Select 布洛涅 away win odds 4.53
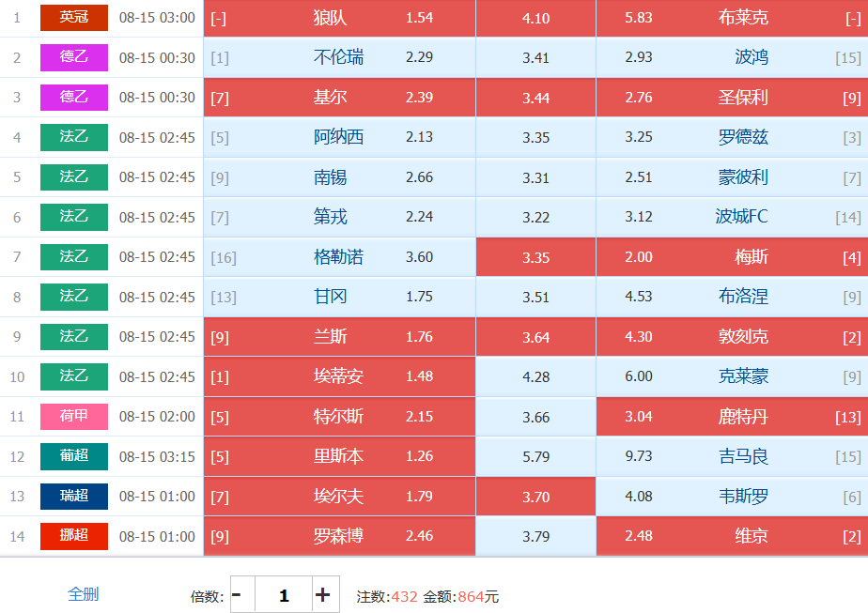The height and width of the screenshot is (613, 868). click(733, 297)
